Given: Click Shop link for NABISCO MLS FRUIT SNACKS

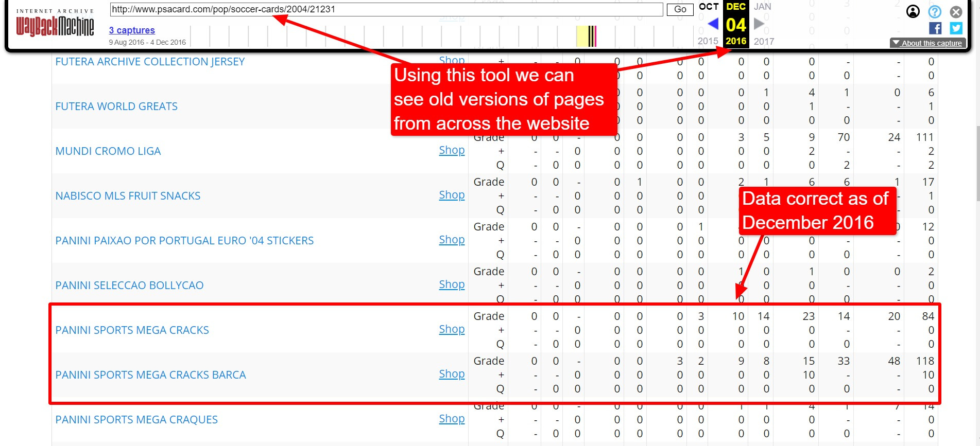Looking at the screenshot, I should click(452, 195).
